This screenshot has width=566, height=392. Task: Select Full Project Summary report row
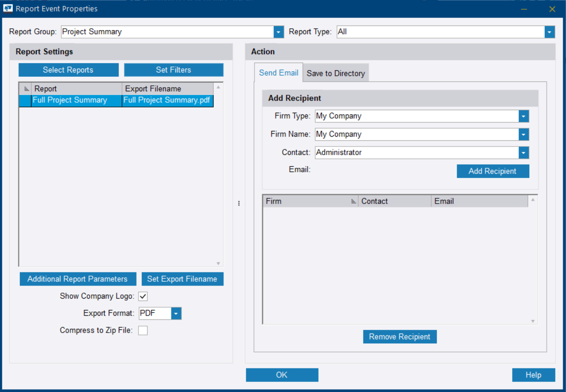70,100
